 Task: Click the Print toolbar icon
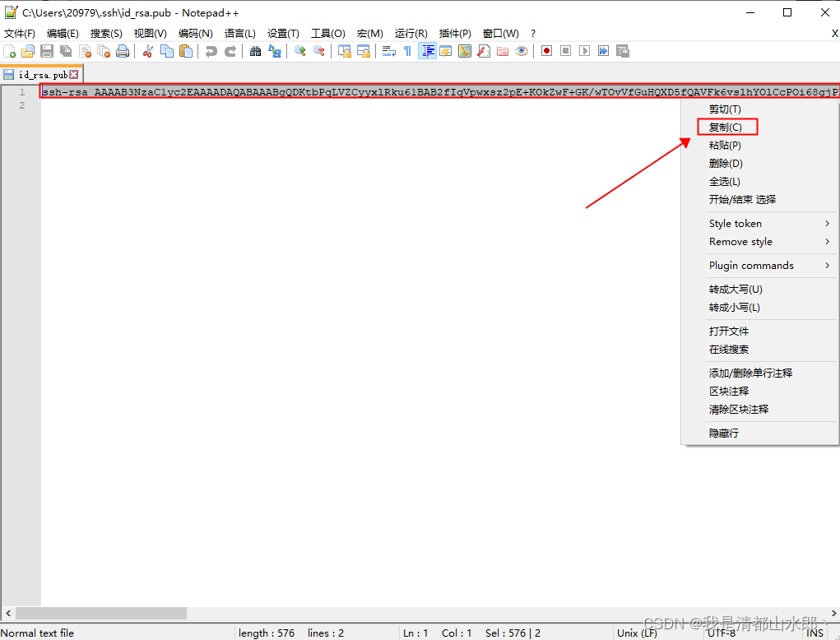(123, 52)
